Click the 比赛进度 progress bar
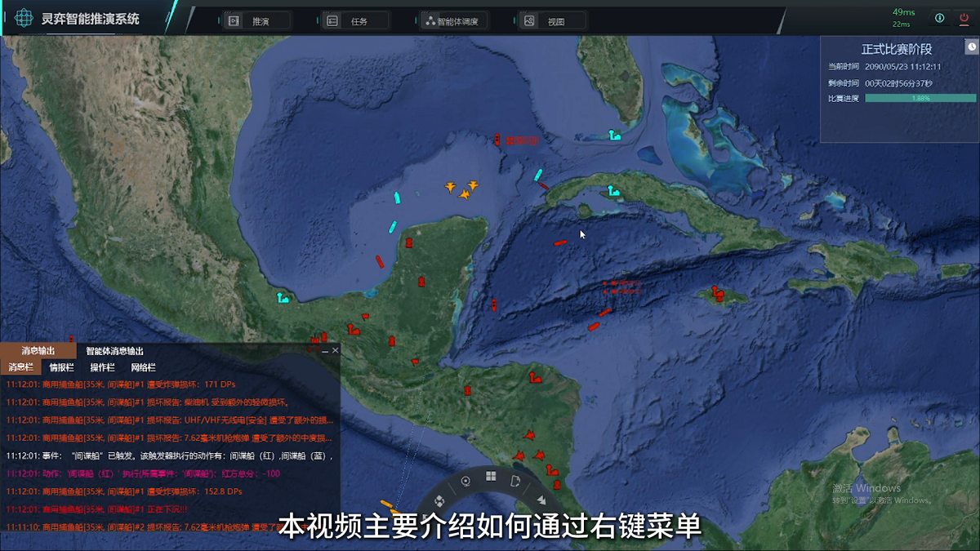This screenshot has height=551, width=980. (920, 98)
